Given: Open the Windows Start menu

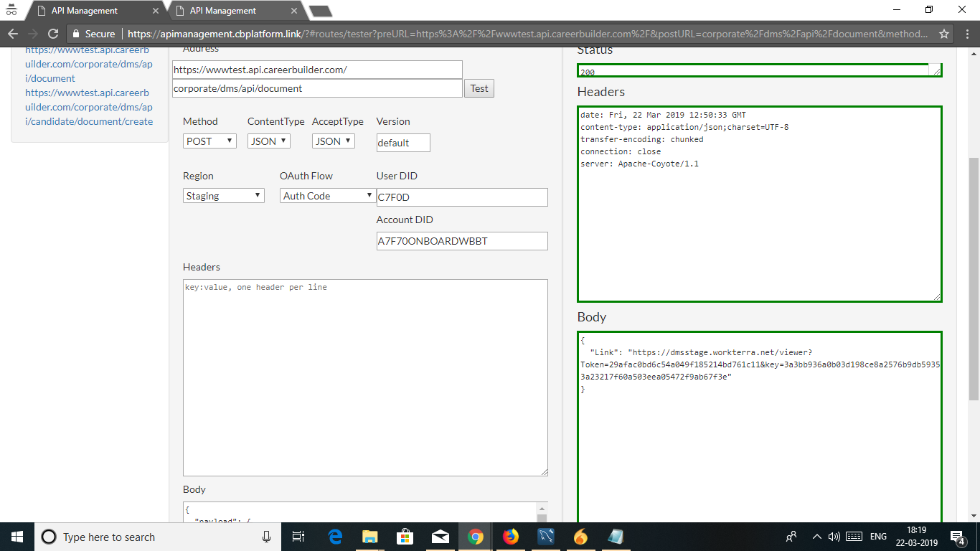Looking at the screenshot, I should pos(17,537).
